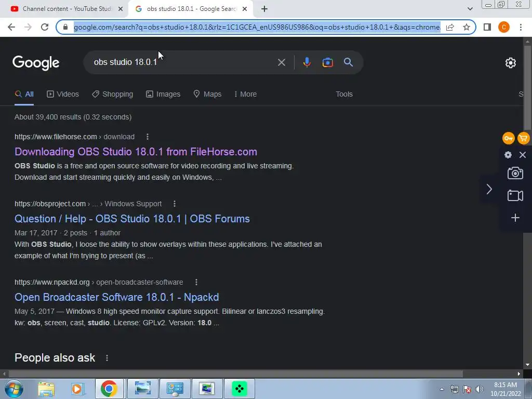Open the Windows Start menu orb
The width and height of the screenshot is (532, 399).
[x=14, y=389]
